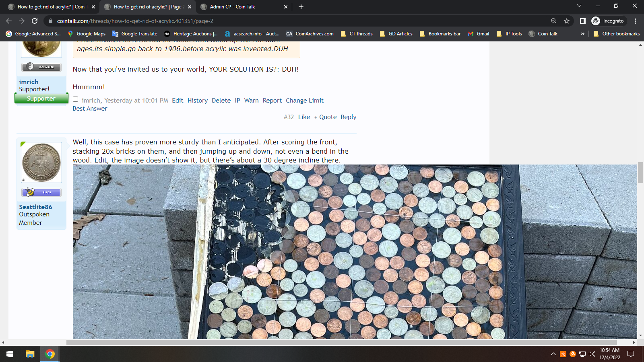Open the Chrome side panel icon

click(x=582, y=21)
